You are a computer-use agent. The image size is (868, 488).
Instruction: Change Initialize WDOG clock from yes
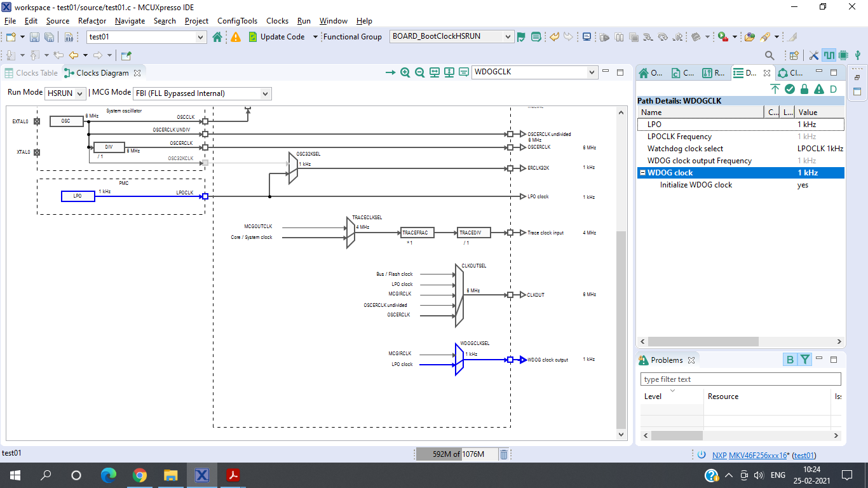coord(803,184)
